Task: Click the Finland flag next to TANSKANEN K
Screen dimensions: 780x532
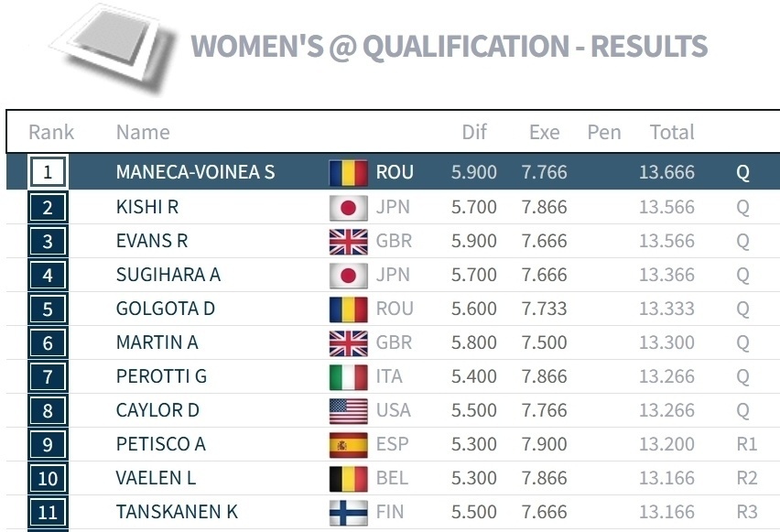Action: click(348, 512)
